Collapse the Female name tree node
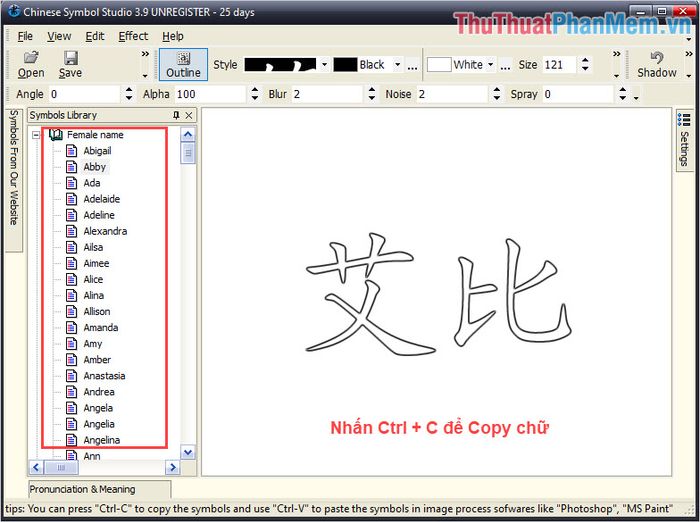The height and width of the screenshot is (522, 700). (36, 135)
